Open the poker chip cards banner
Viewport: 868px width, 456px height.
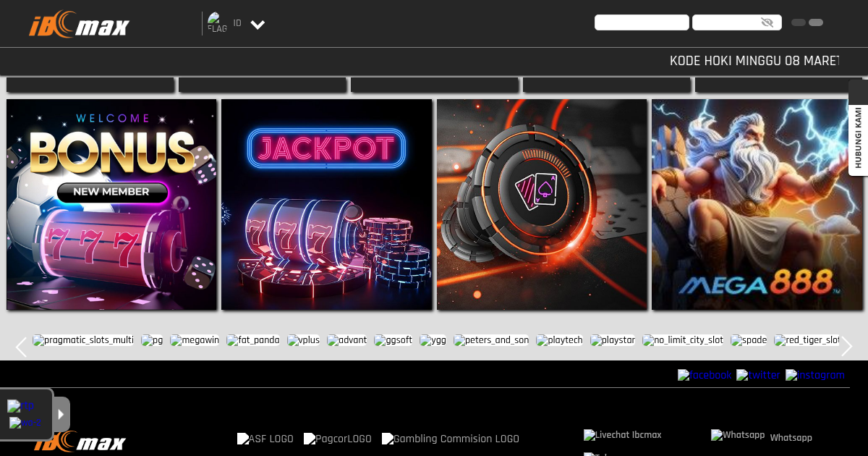click(542, 205)
